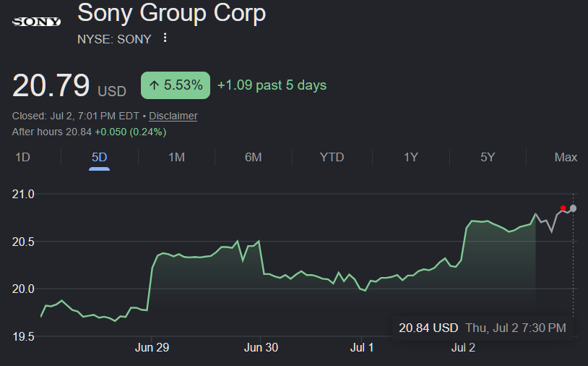Screen dimensions: 588x366
Task: Click the 20.79 price value
Action: pyautogui.click(x=51, y=85)
